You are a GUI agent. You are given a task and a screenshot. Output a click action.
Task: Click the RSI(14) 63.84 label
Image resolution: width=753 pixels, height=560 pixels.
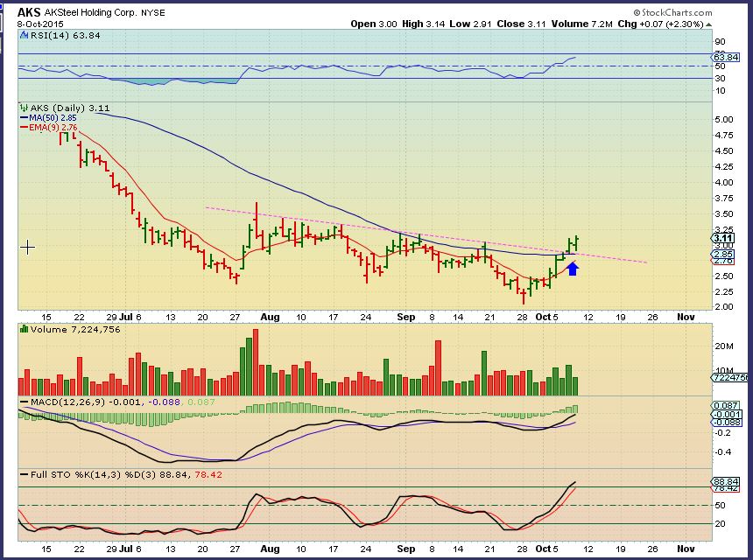point(65,36)
